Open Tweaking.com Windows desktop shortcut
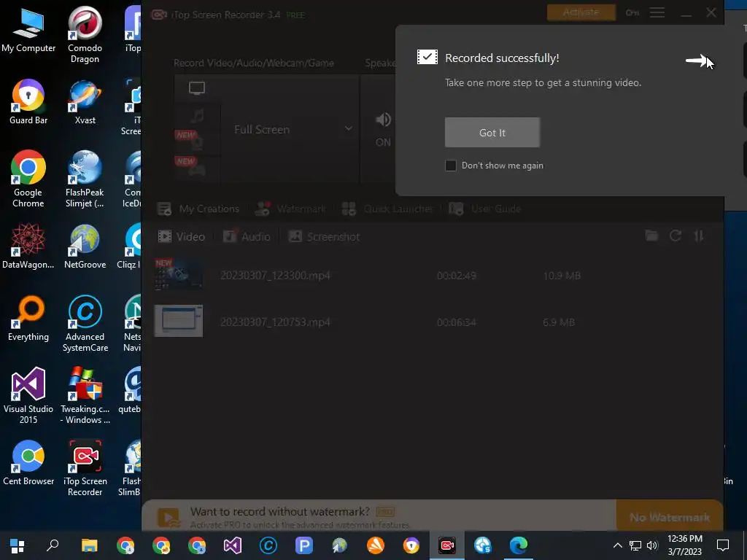Screen dimensions: 747x560 tap(85, 396)
